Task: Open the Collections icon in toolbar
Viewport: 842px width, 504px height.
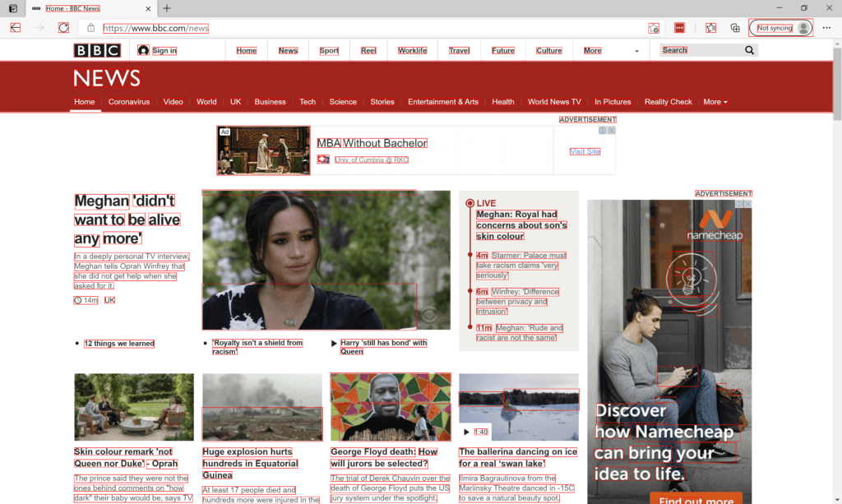Action: [x=735, y=28]
